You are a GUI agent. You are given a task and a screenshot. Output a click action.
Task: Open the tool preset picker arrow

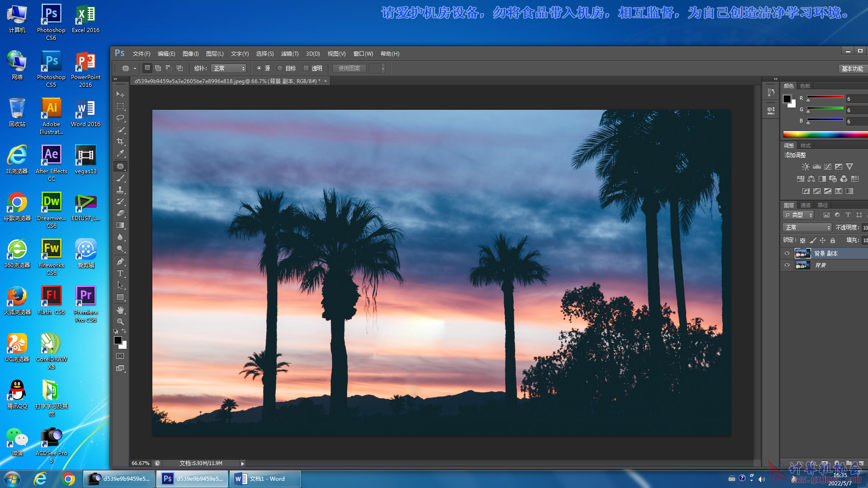tap(135, 68)
